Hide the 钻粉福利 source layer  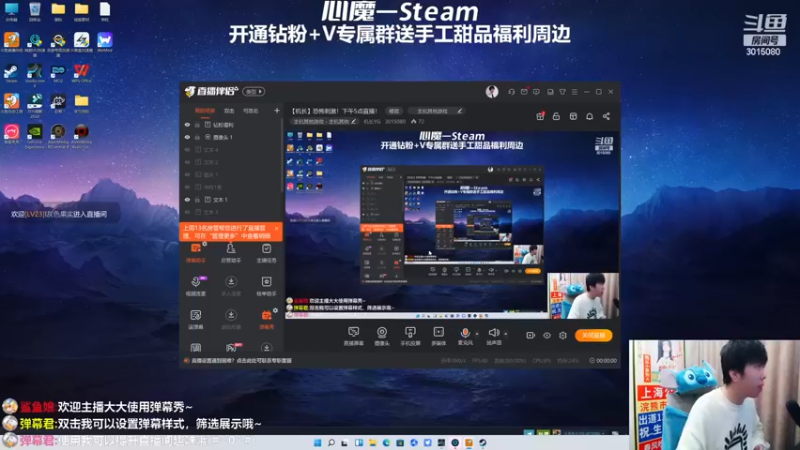(x=187, y=125)
